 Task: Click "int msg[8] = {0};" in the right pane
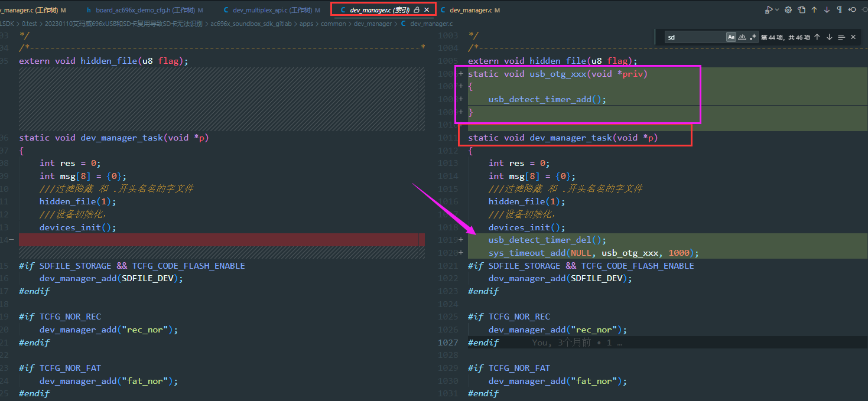pos(532,176)
